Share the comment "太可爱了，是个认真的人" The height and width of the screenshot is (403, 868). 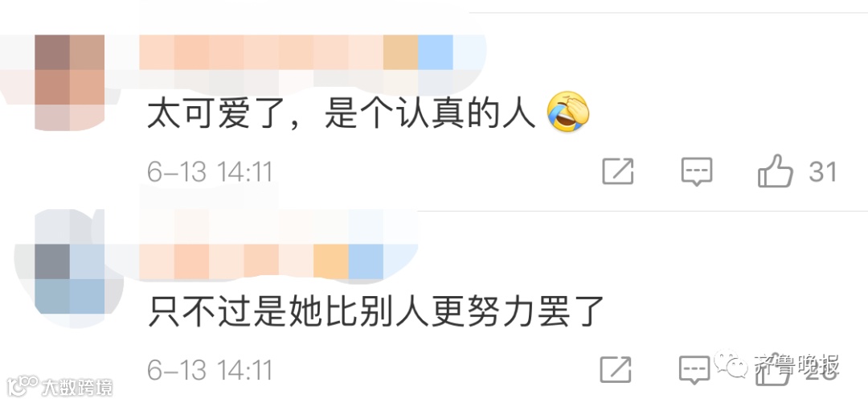pyautogui.click(x=618, y=171)
